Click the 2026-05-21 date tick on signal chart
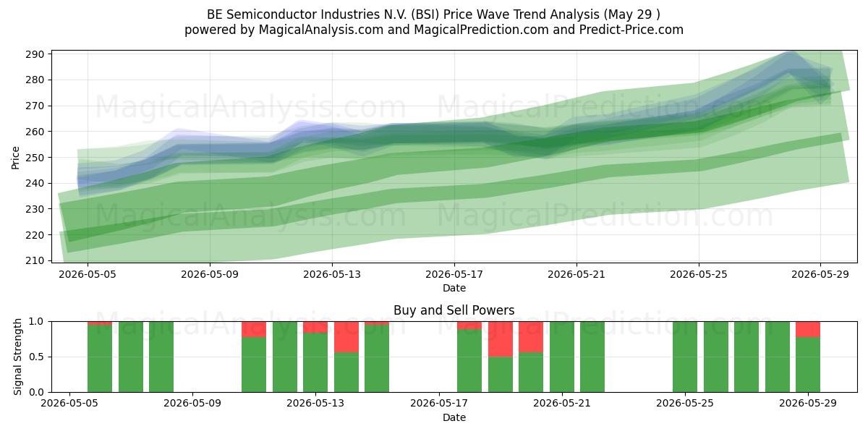Image resolution: width=868 pixels, height=434 pixels. pyautogui.click(x=562, y=404)
